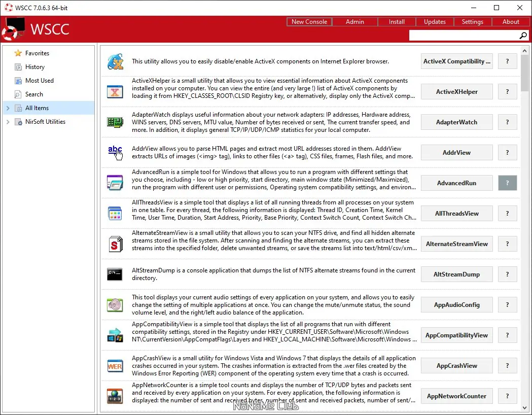Expand the NirSoft Utilities tree node
The width and height of the screenshot is (532, 415).
point(8,122)
